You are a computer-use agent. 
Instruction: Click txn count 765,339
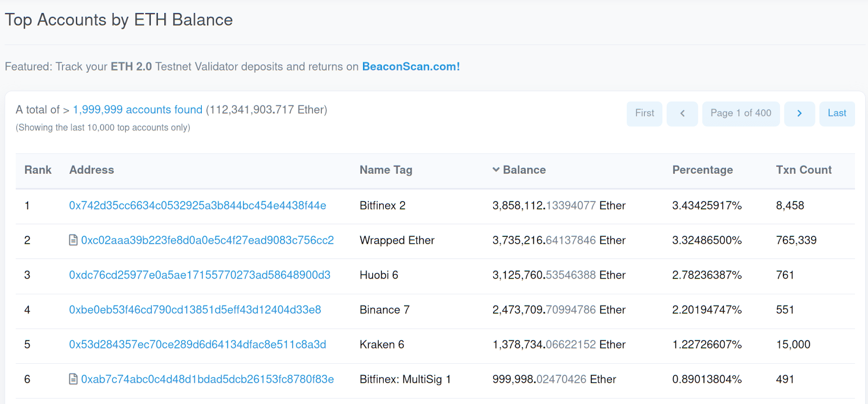click(796, 240)
